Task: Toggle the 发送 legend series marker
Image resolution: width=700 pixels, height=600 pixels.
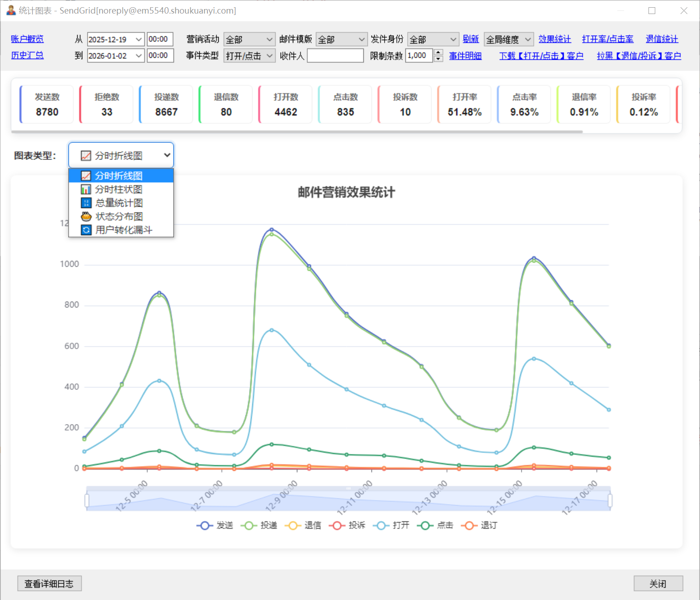Action: (205, 525)
